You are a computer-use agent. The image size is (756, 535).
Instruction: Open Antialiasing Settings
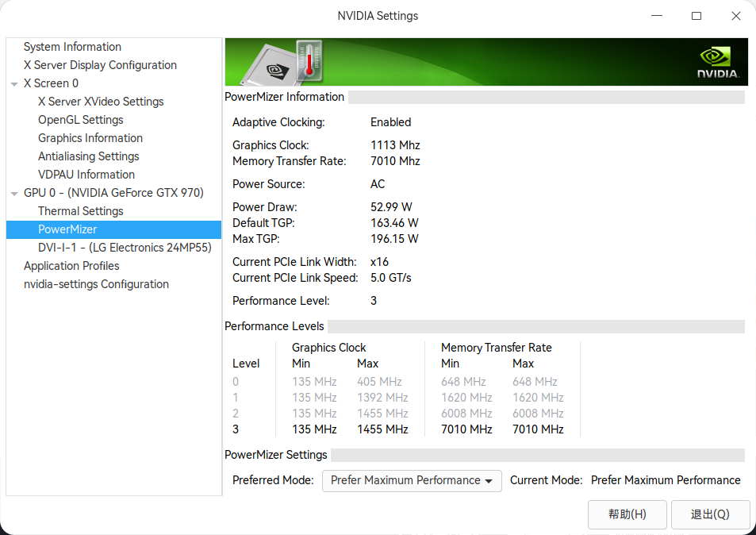coord(88,157)
